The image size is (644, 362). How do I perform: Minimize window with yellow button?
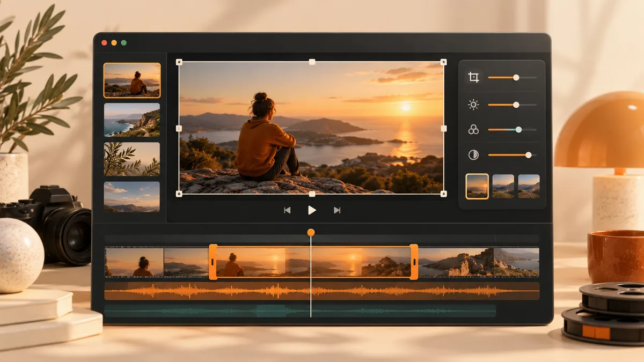[x=114, y=42]
